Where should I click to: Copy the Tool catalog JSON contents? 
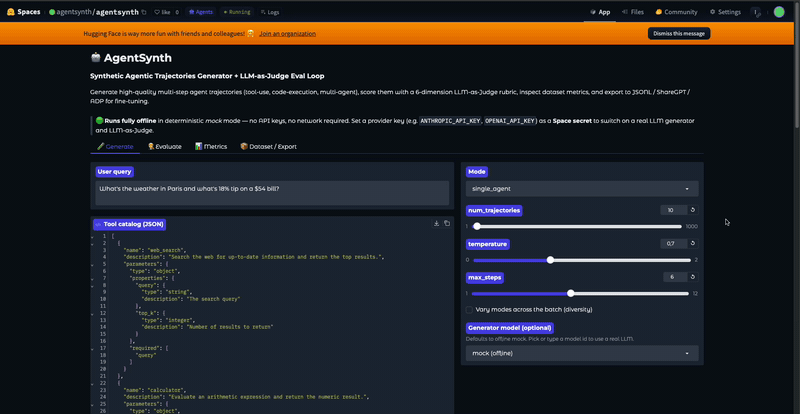[447, 223]
